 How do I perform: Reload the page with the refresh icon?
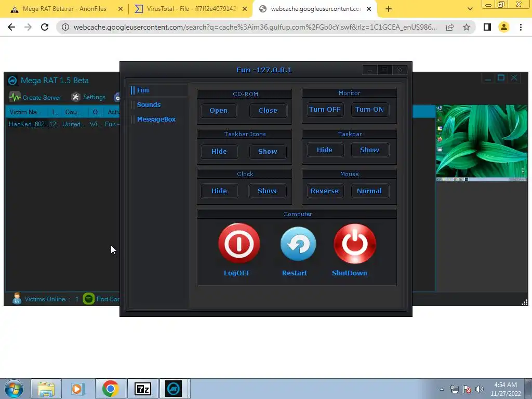coord(45,27)
